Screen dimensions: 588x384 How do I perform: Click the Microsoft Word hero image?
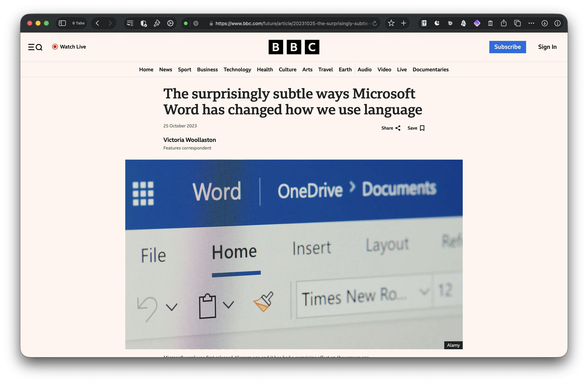click(x=294, y=254)
